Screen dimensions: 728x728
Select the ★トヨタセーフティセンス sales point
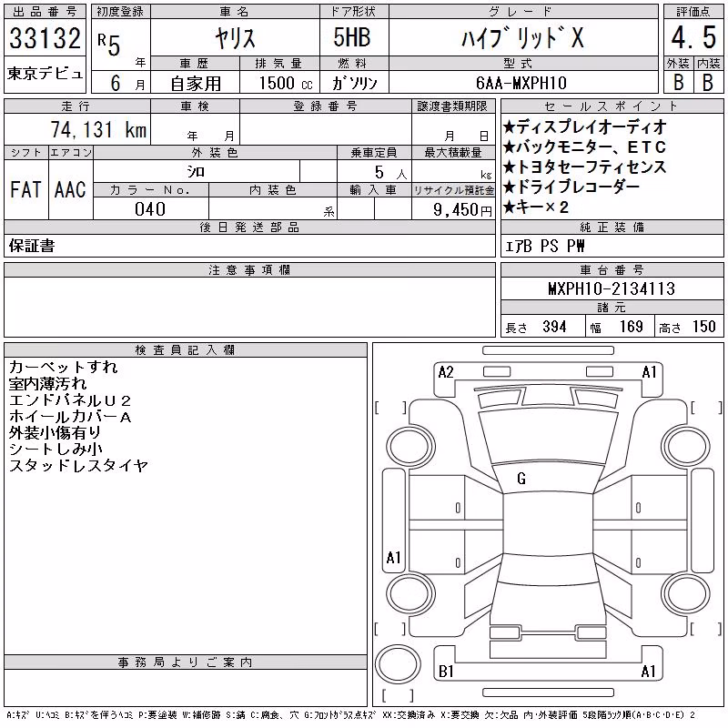pyautogui.click(x=585, y=167)
